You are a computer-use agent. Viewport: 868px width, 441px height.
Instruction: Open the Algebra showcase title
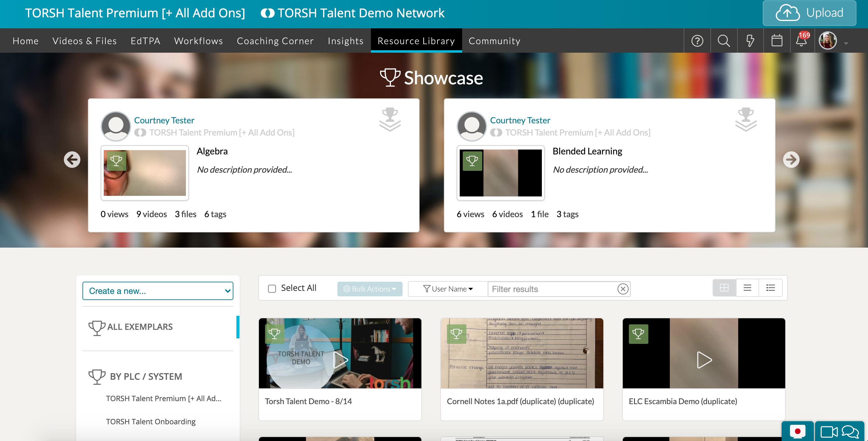[x=212, y=151]
